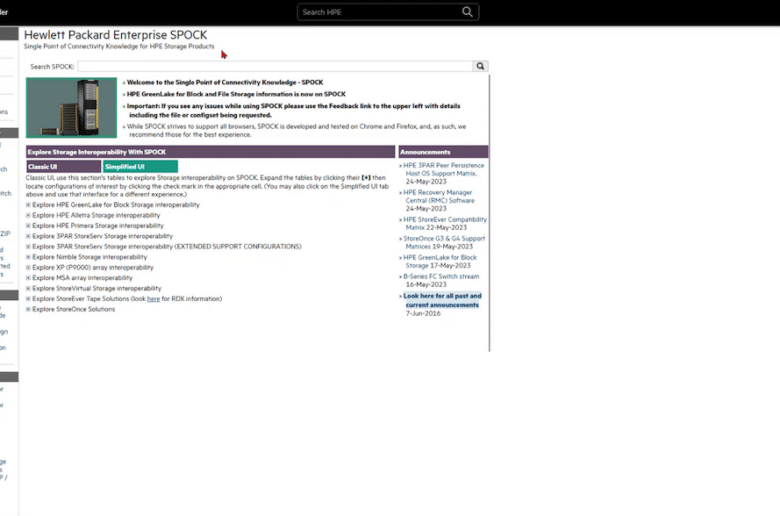Open HPE StoreEver Compatibility Matrix announcement
The height and width of the screenshot is (516, 780).
coord(445,223)
